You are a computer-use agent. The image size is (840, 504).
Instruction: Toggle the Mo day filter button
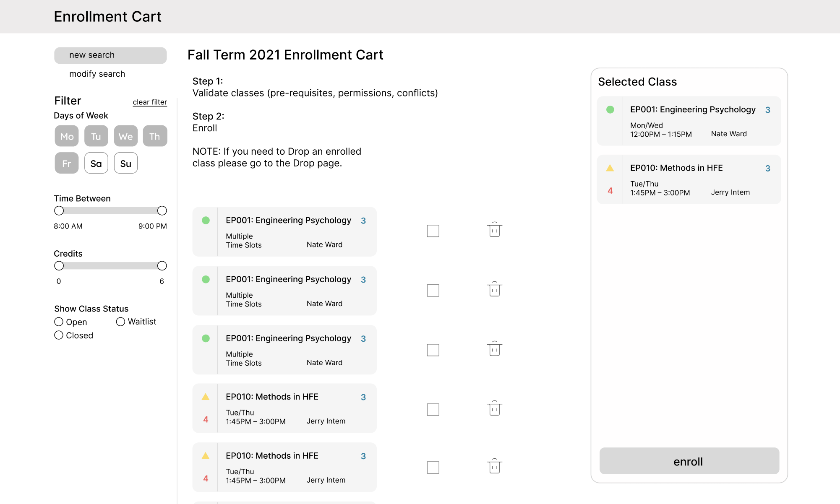click(67, 136)
